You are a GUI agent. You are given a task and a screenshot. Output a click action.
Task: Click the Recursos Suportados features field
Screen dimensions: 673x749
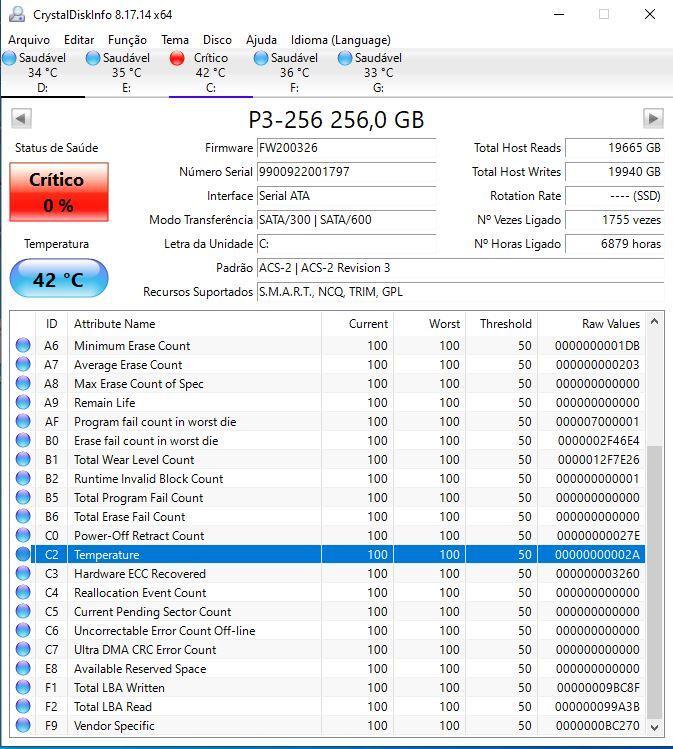[x=460, y=292]
